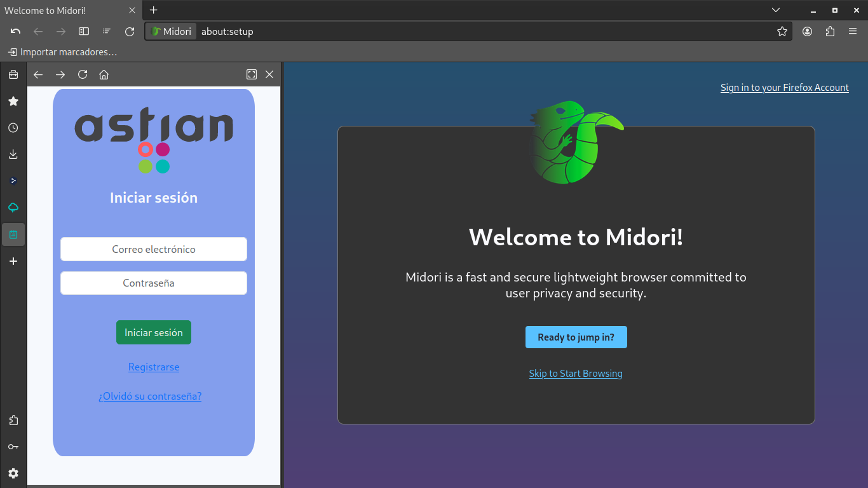Toggle the sidebar view icon in toolbar

pyautogui.click(x=83, y=31)
